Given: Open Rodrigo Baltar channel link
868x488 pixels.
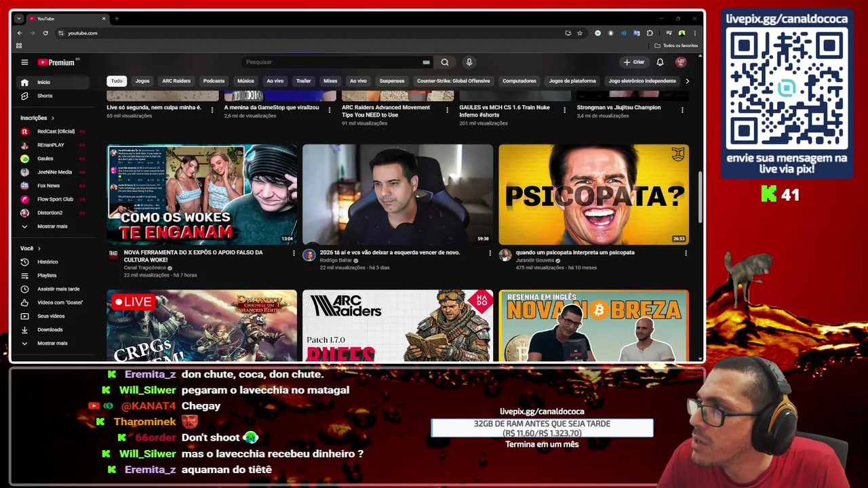Looking at the screenshot, I should pyautogui.click(x=336, y=260).
